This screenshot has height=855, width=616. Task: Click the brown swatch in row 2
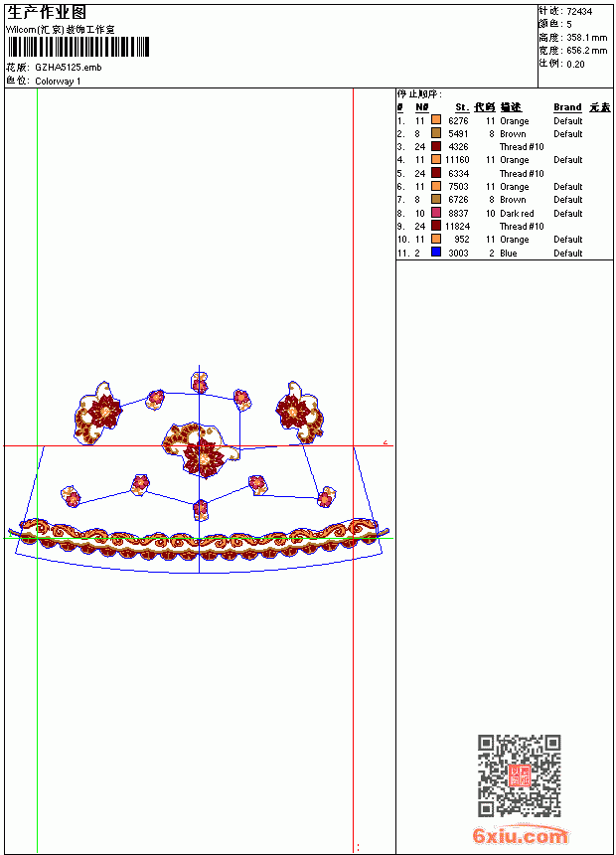[436, 133]
